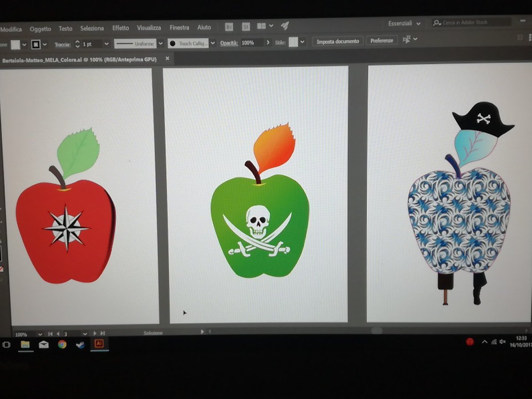Open the Testo menu
Image resolution: width=532 pixels, height=399 pixels.
coord(65,28)
